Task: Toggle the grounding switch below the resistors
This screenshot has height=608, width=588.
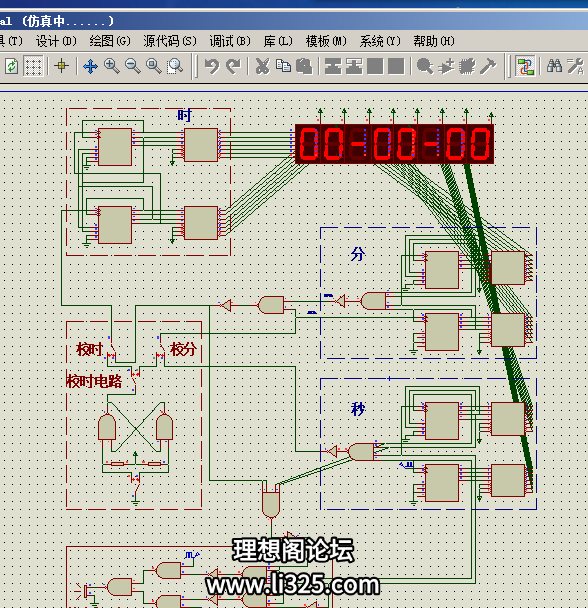Action: 135,485
